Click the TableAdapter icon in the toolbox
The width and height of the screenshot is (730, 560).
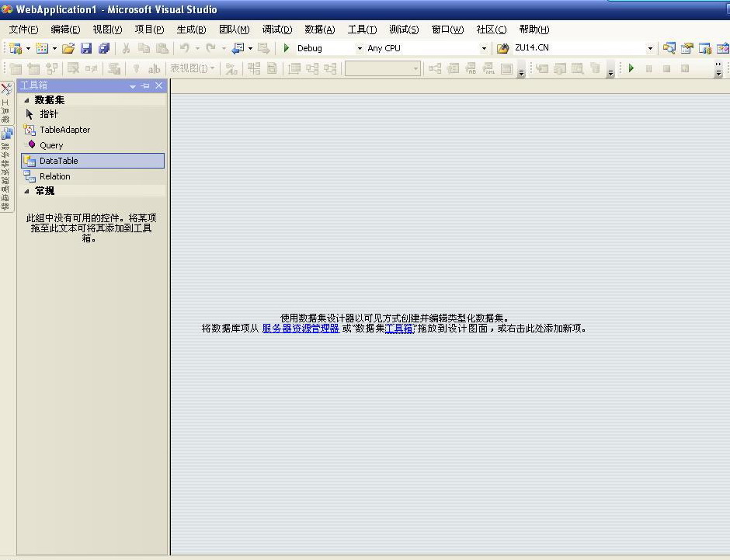[x=30, y=130]
